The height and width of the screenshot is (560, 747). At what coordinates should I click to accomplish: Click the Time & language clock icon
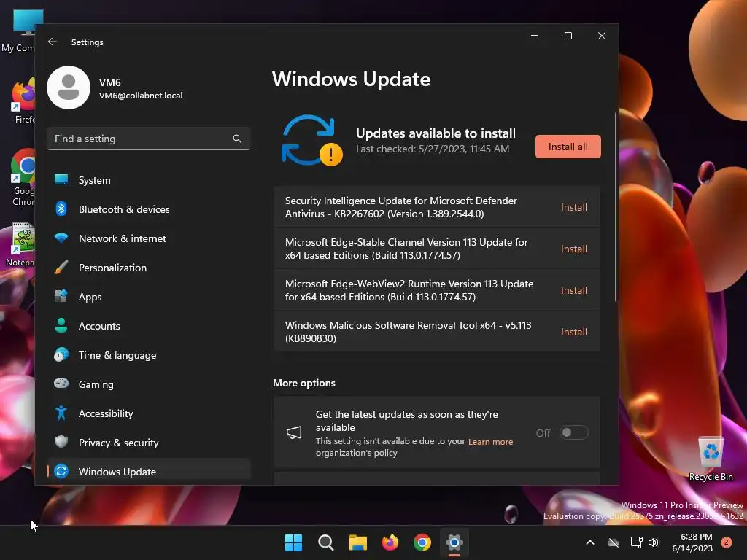click(61, 355)
